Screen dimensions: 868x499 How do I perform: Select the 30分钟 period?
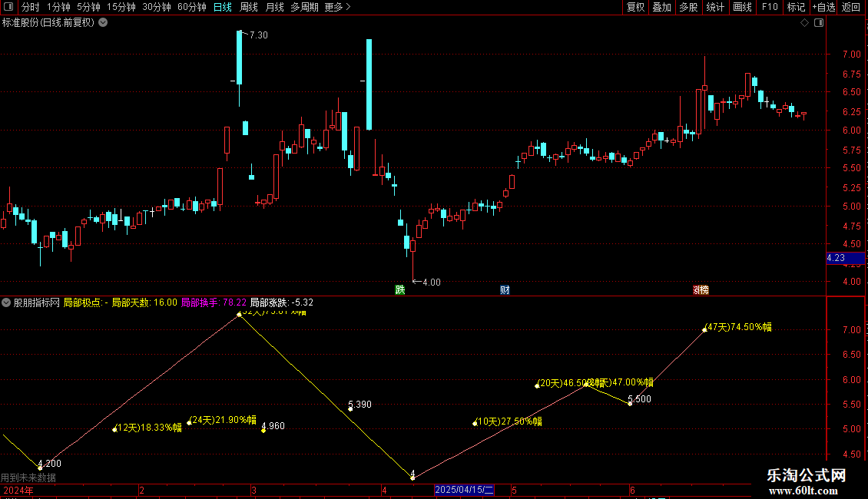coord(157,7)
